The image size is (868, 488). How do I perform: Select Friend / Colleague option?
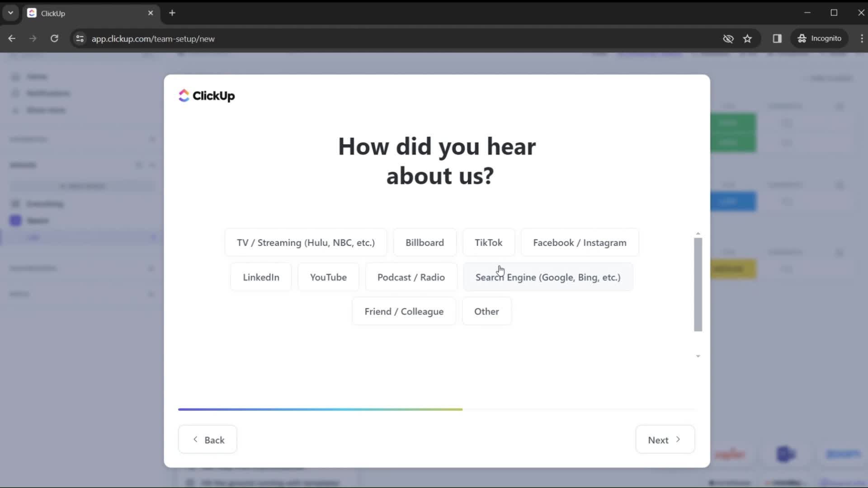tap(404, 311)
